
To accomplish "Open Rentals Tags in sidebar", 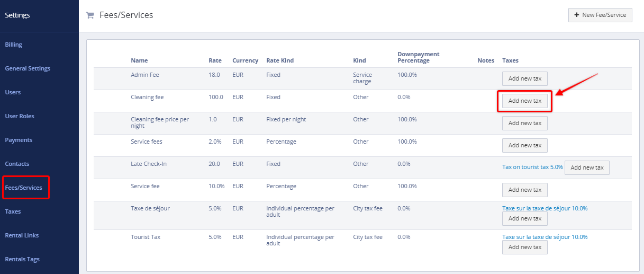I will (22, 259).
